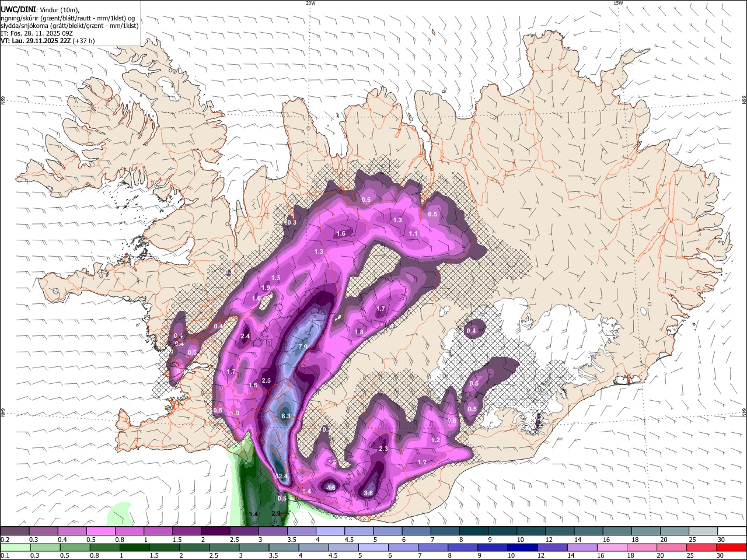The image size is (747, 560).
Task: Click the 2.5 snow value on map
Action: coord(266,380)
